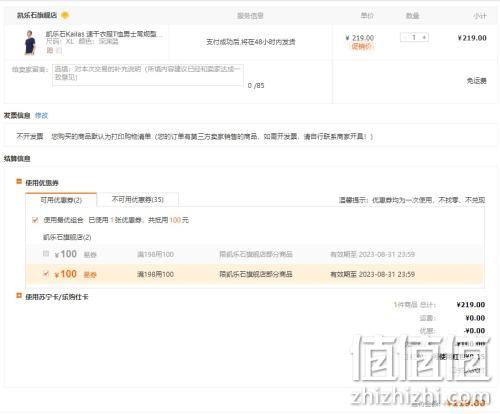Click 有效期至 2023-08-31 23:59 in the first coupon row
The image size is (500, 414).
[372, 254]
